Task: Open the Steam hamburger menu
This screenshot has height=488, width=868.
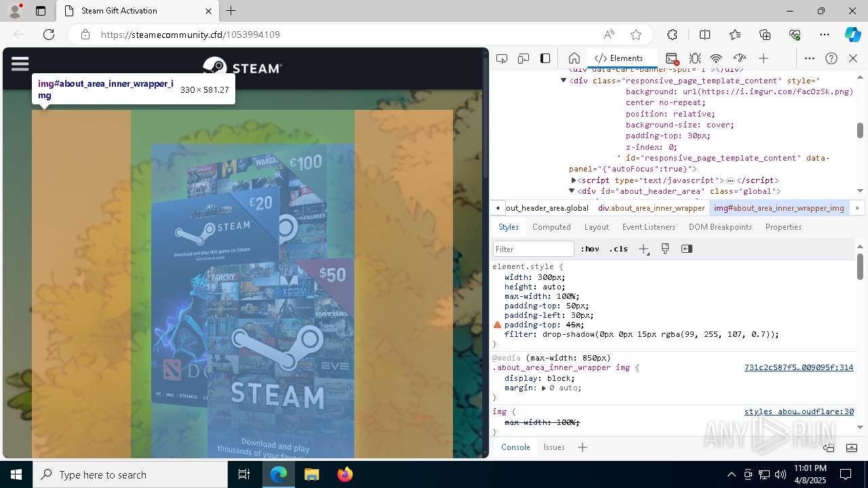Action: pyautogui.click(x=20, y=64)
